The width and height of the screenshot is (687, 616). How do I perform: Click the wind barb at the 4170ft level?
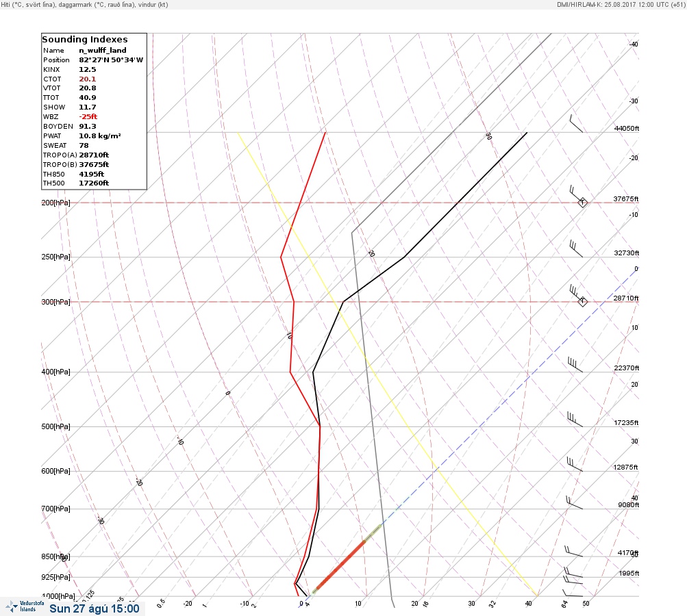[x=573, y=551]
